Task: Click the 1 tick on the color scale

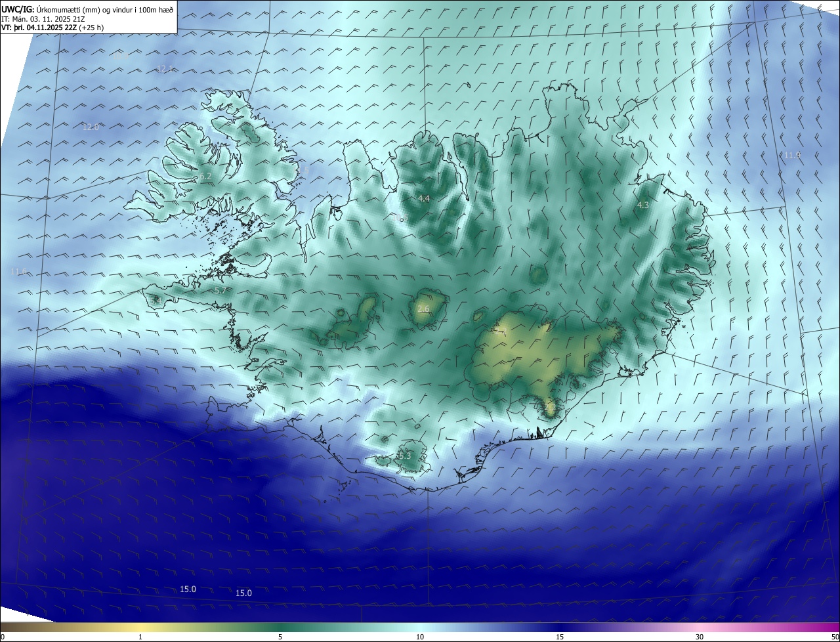Action: [x=140, y=637]
